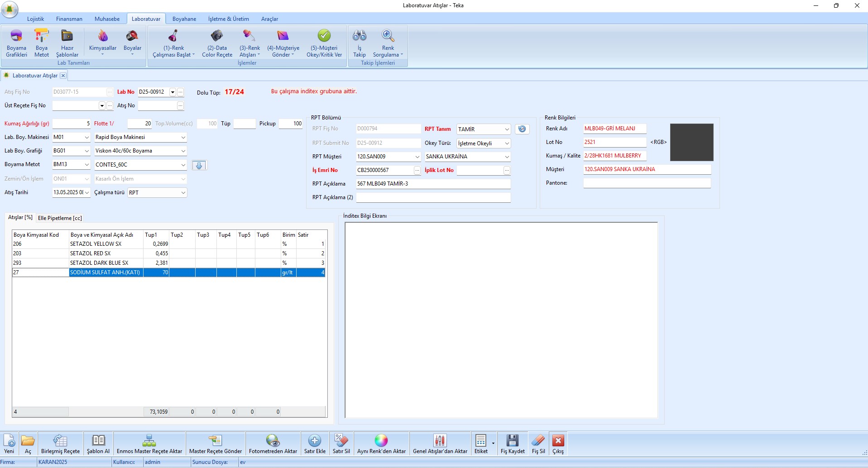The image size is (868, 468).
Task: Open Renk Sorgulama search
Action: (x=388, y=43)
